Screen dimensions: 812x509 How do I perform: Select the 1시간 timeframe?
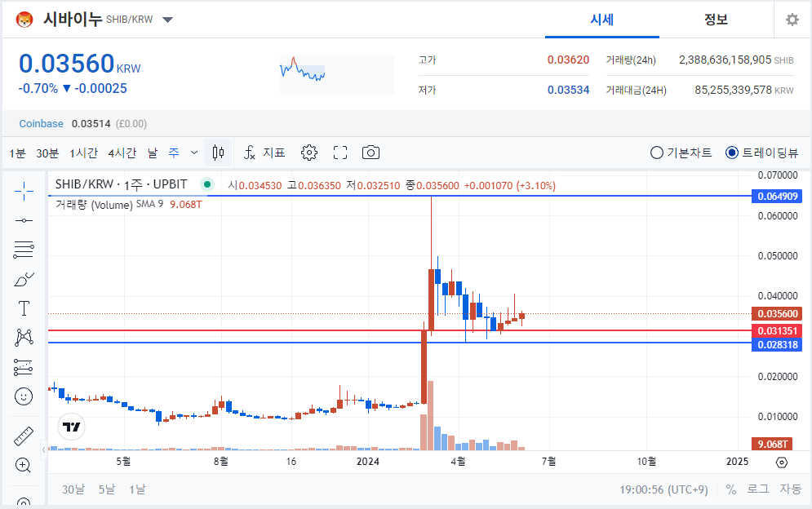[83, 153]
